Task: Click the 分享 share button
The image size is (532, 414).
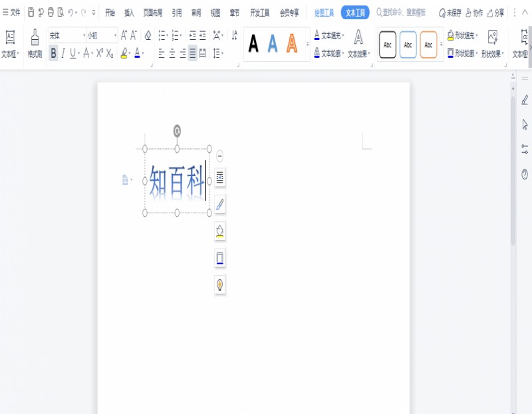Action: (x=495, y=13)
